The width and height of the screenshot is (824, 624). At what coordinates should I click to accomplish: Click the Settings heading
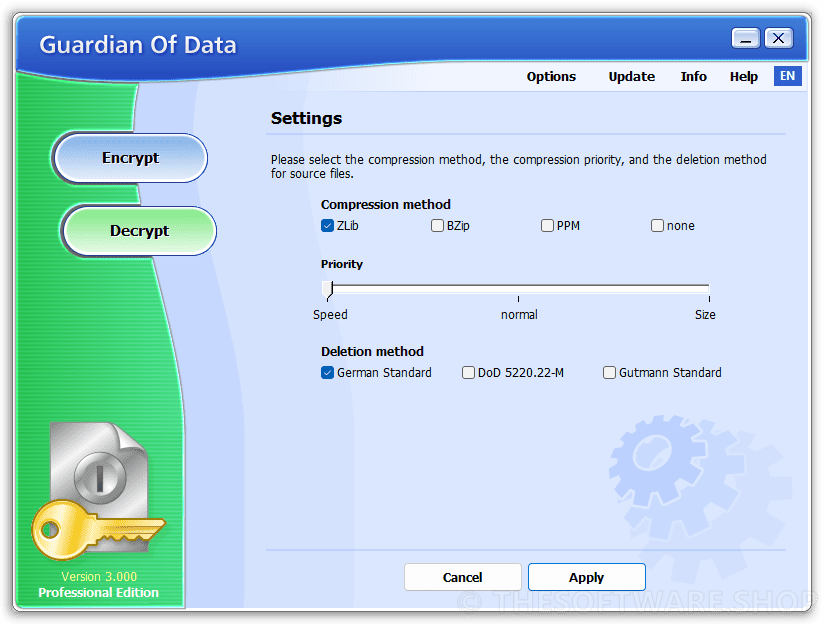pyautogui.click(x=306, y=118)
